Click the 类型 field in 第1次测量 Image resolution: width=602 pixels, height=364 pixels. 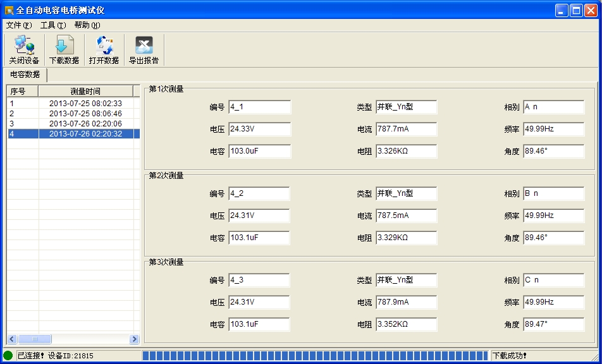[406, 107]
